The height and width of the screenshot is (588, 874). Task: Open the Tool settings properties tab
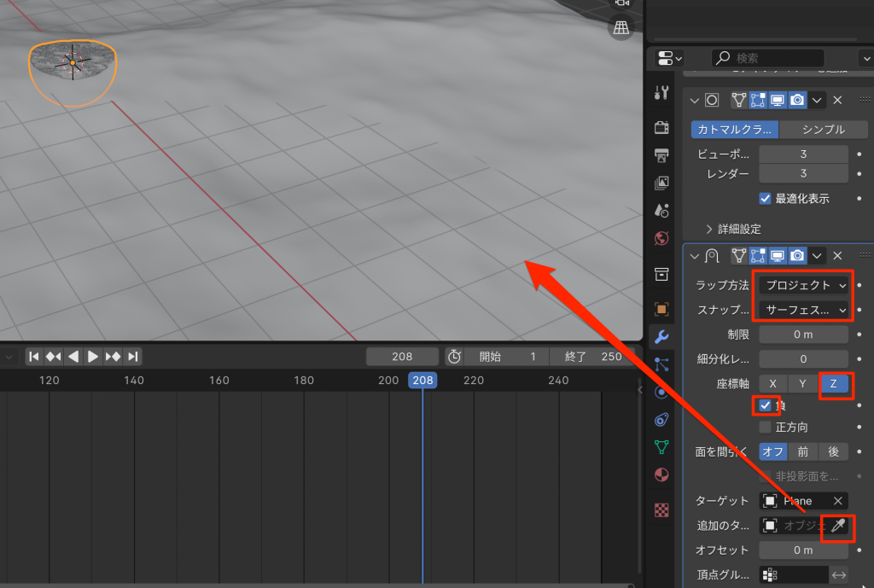click(661, 92)
